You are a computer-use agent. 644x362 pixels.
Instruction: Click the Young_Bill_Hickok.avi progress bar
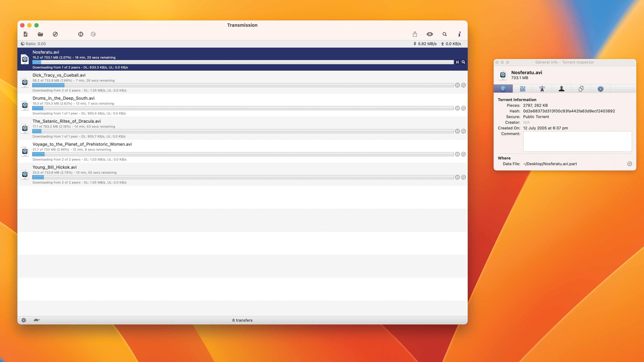click(243, 177)
